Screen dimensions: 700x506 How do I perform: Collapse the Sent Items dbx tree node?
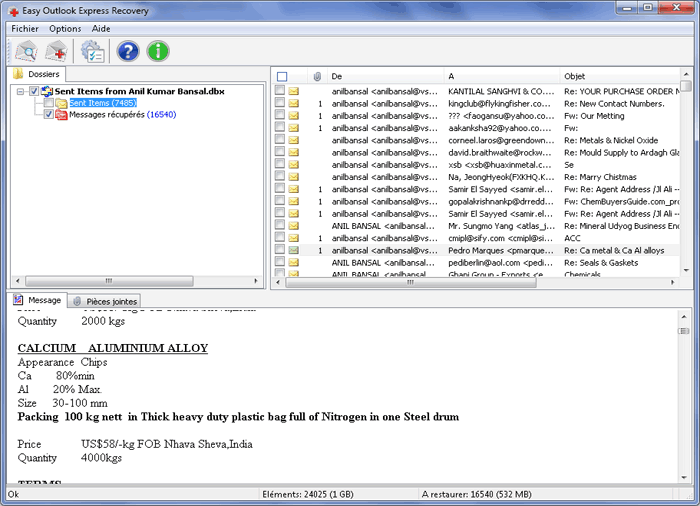click(20, 92)
